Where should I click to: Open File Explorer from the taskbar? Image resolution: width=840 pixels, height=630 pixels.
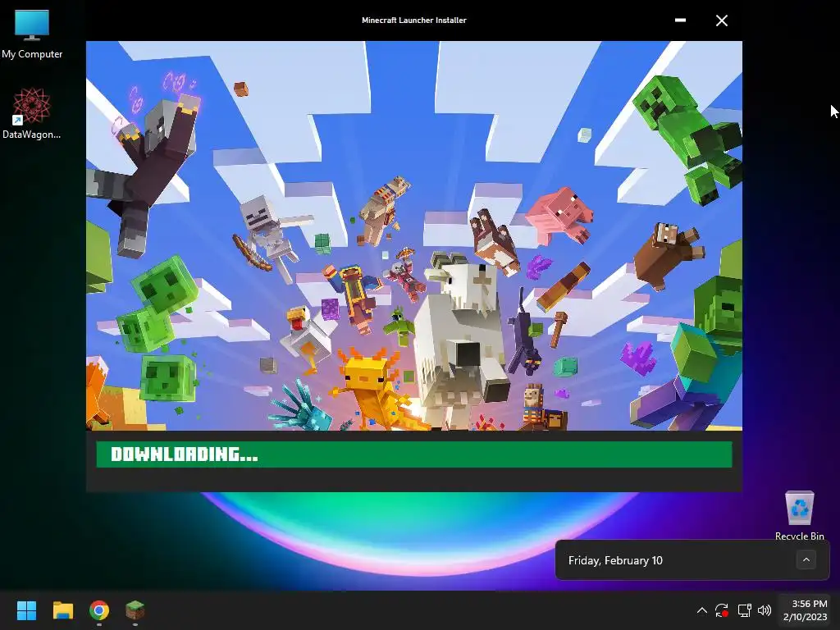tap(63, 610)
